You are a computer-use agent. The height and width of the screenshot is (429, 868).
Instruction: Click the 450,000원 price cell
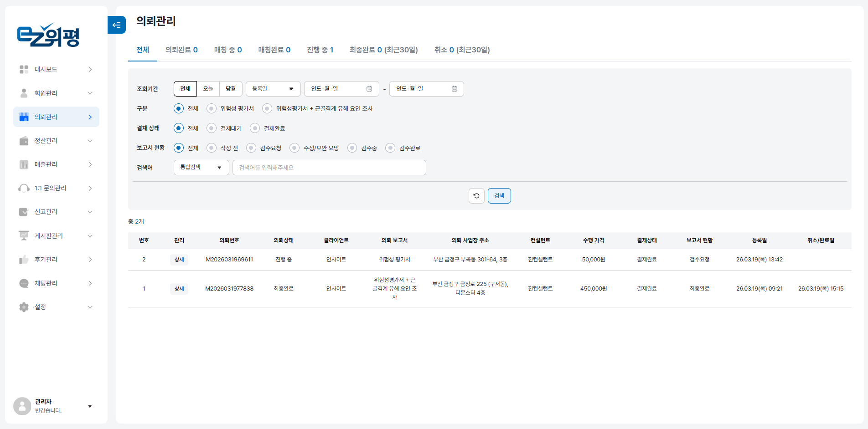[x=594, y=289]
